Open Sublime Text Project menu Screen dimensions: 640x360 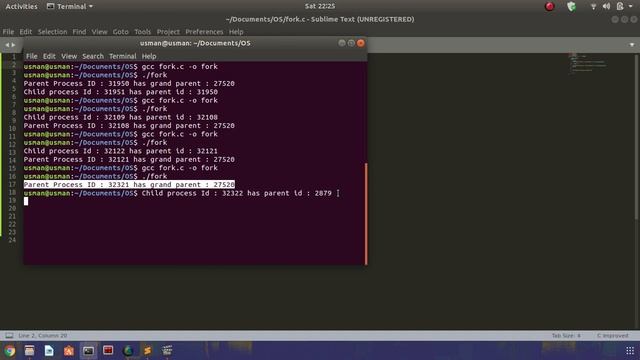pos(168,32)
